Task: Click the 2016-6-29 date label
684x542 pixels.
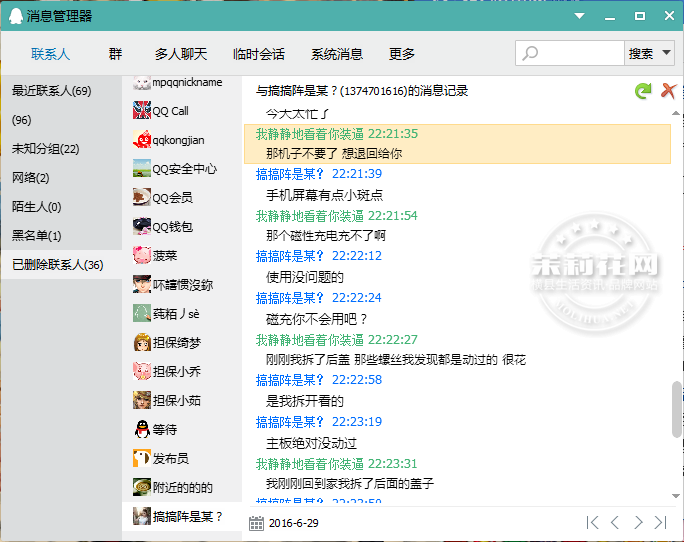Action: coord(294,523)
